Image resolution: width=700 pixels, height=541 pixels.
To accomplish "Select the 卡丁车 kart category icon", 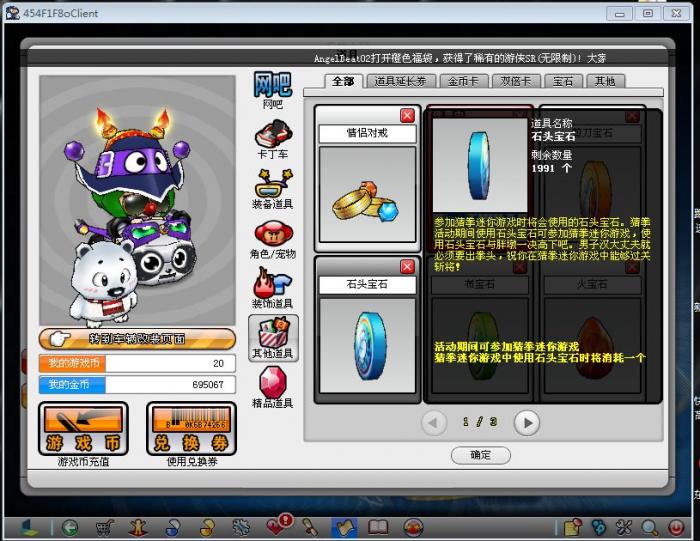I will [x=273, y=139].
